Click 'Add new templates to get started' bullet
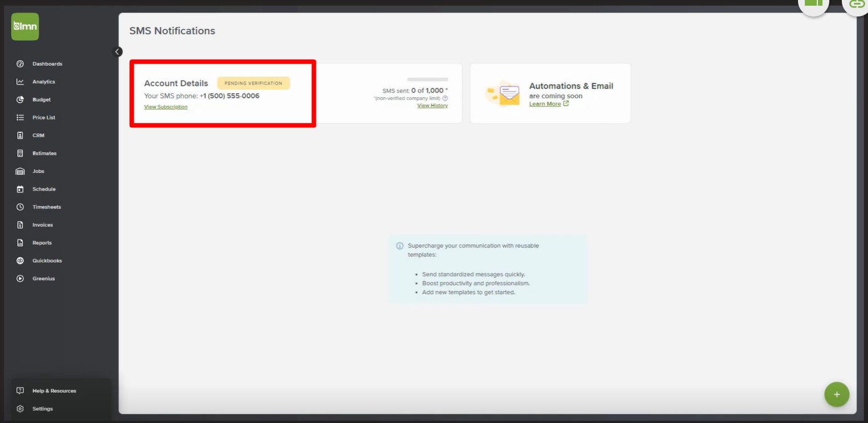The width and height of the screenshot is (868, 423). (468, 292)
